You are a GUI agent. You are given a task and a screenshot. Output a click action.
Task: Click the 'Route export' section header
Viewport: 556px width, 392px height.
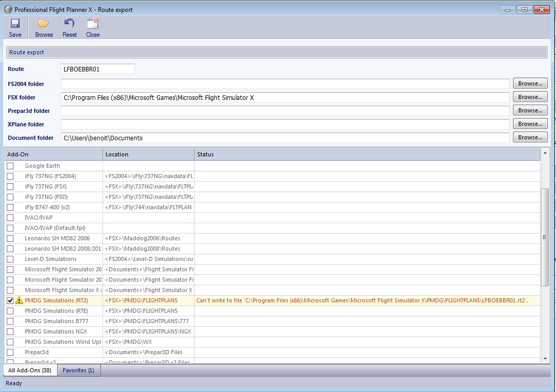coord(276,52)
